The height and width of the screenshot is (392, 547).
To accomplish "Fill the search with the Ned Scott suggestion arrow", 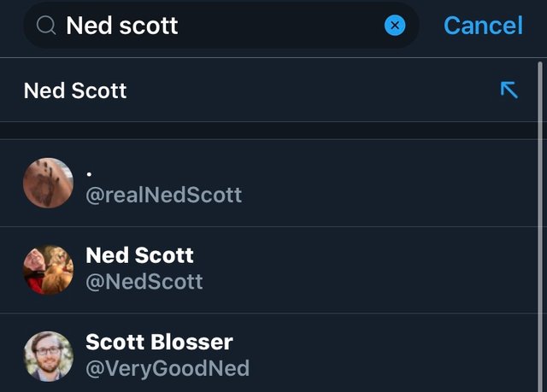I will (509, 90).
